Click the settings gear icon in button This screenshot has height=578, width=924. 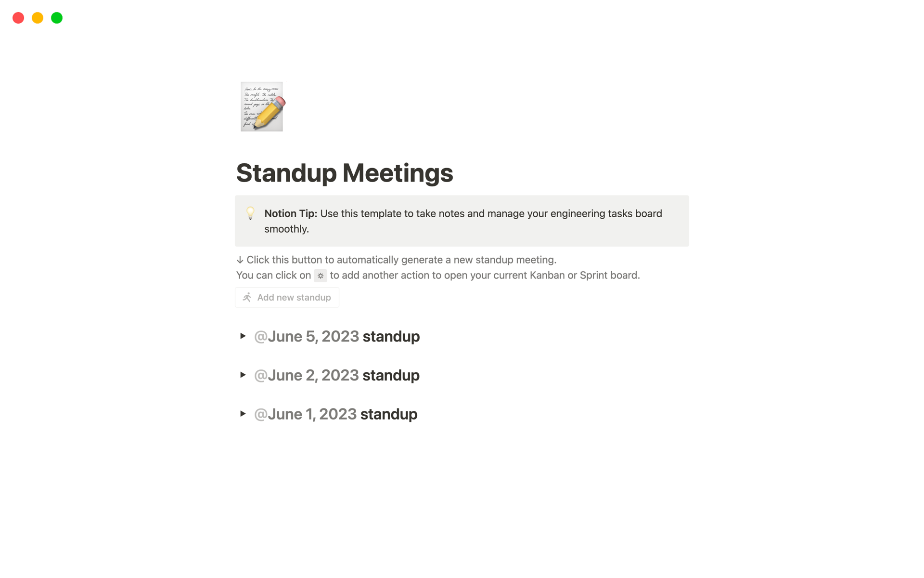click(x=320, y=275)
